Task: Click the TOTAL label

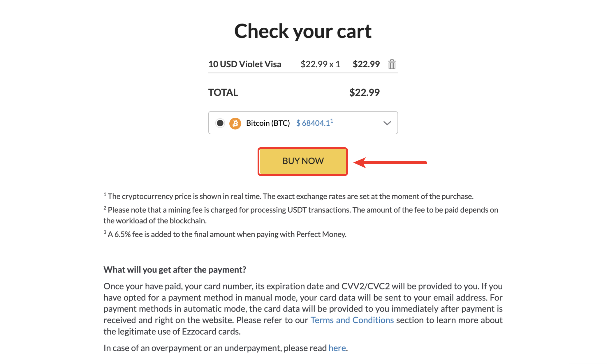Action: 223,93
